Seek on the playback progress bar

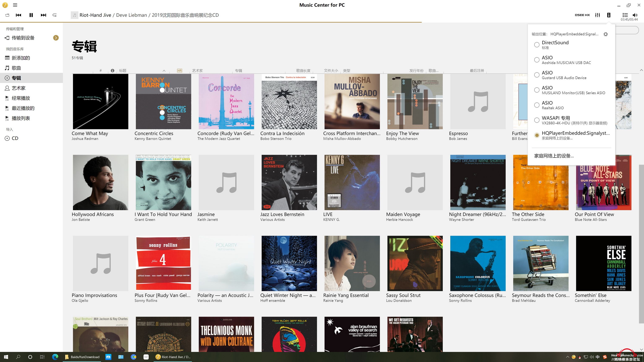click(x=322, y=22)
